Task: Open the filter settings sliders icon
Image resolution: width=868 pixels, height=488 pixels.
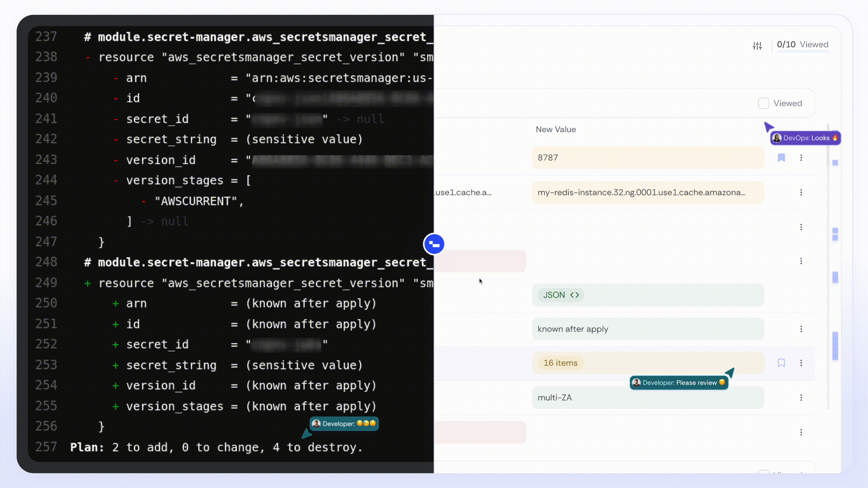Action: [757, 46]
